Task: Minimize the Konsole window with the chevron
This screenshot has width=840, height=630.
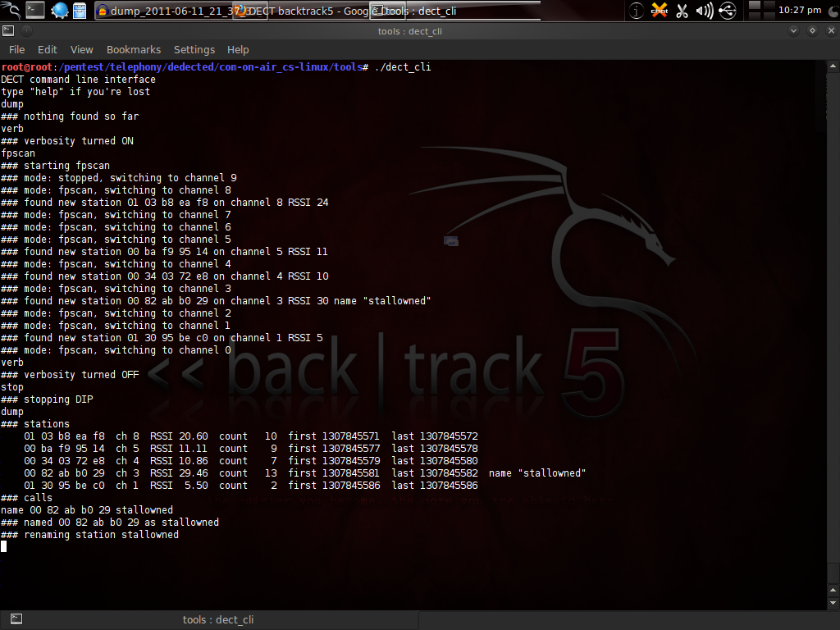Action: [x=793, y=30]
